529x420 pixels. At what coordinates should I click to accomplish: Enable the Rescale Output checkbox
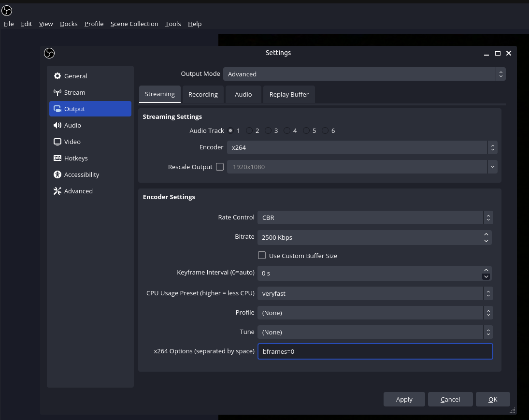(220, 167)
